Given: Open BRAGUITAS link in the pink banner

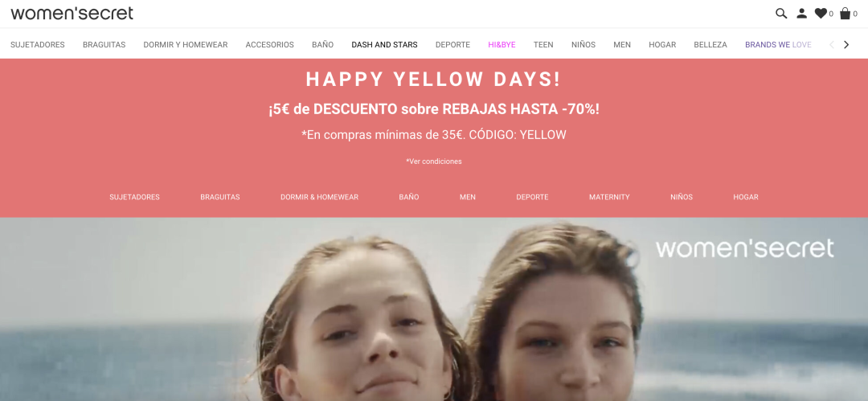Looking at the screenshot, I should [x=219, y=197].
